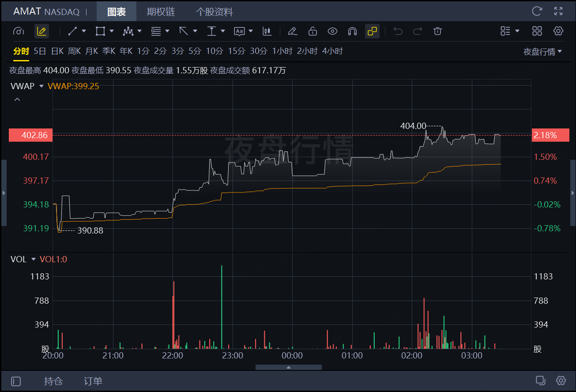Image resolution: width=576 pixels, height=392 pixels.
Task: Click the refresh icon in the title bar
Action: point(537,11)
